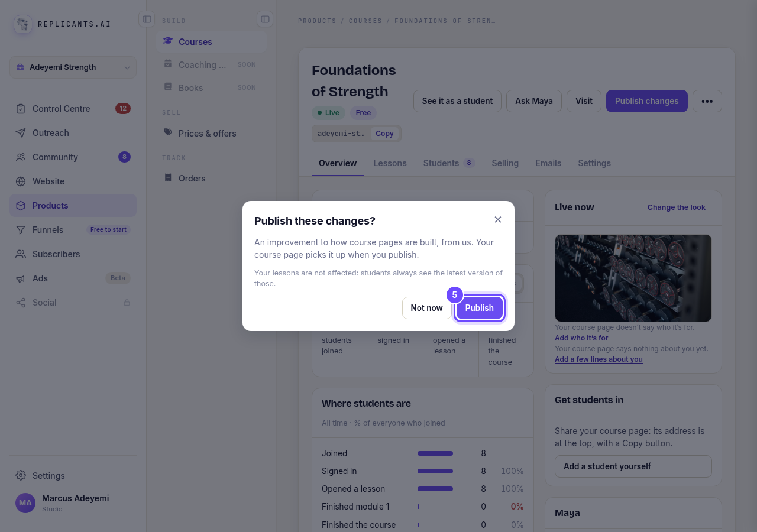This screenshot has height=532, width=757.
Task: Click the Website globe icon
Action: point(21,181)
